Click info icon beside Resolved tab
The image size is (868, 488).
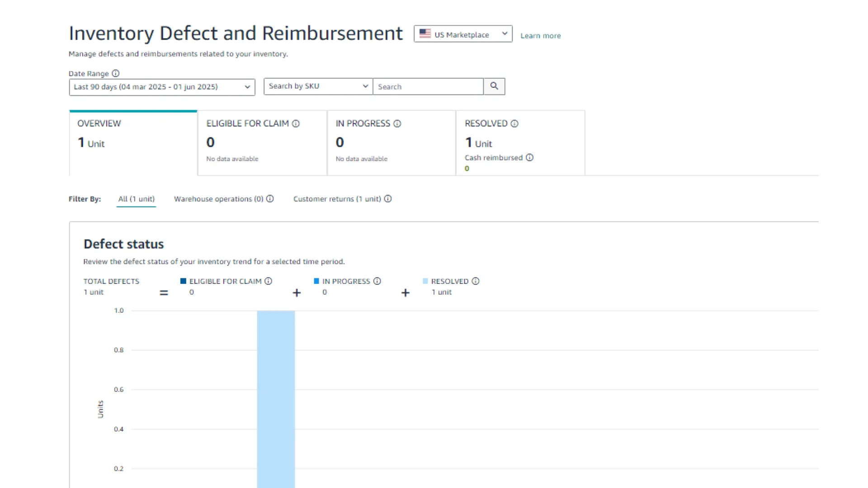514,123
